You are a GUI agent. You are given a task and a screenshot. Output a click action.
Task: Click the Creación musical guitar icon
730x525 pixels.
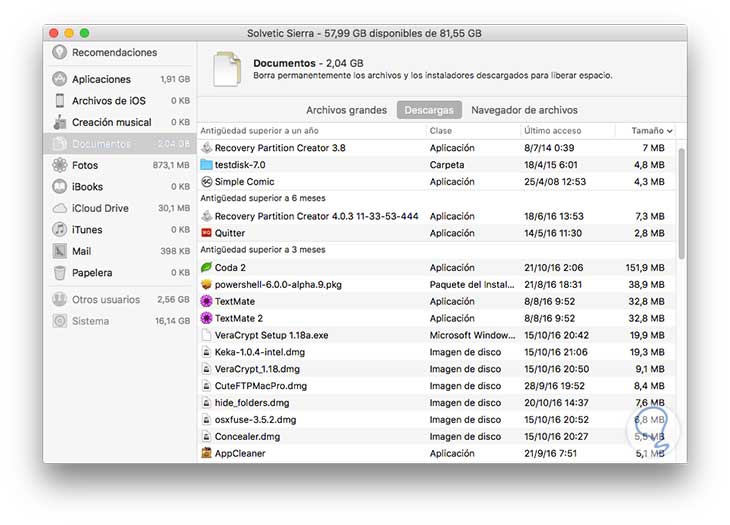click(x=60, y=122)
